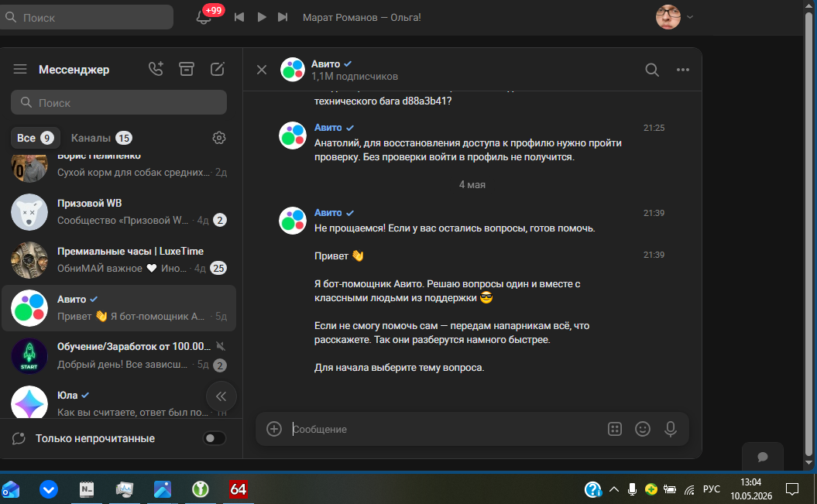Click the unread chat bubble icon at bottom
817x504 pixels.
19,438
